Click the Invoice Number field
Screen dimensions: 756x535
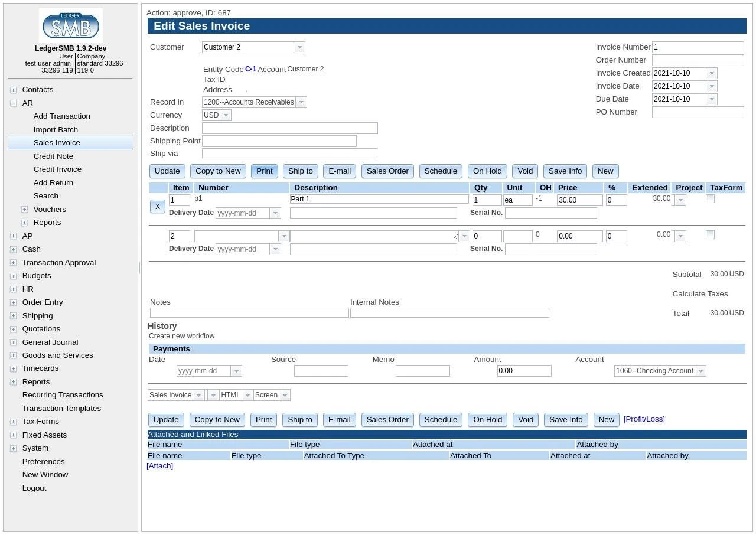click(698, 47)
